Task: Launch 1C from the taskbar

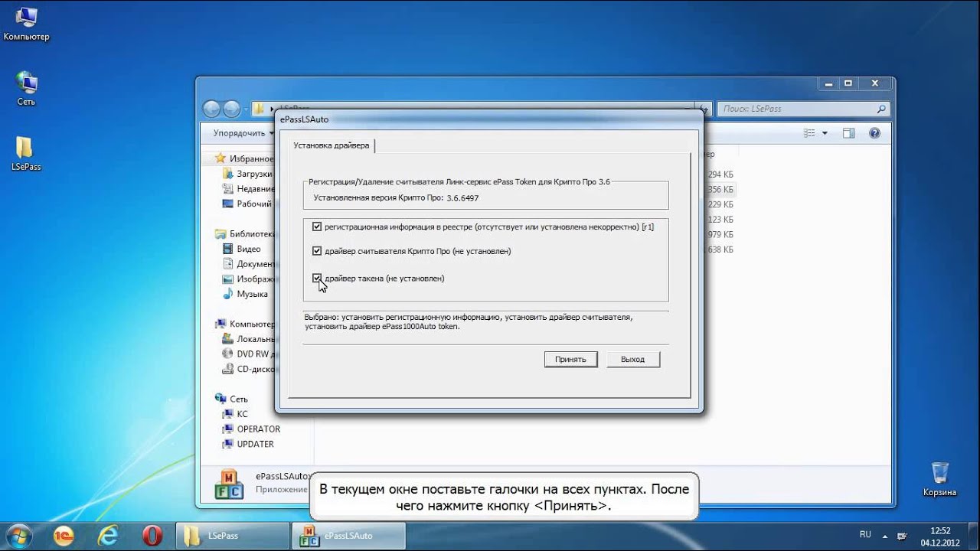Action: click(x=64, y=535)
